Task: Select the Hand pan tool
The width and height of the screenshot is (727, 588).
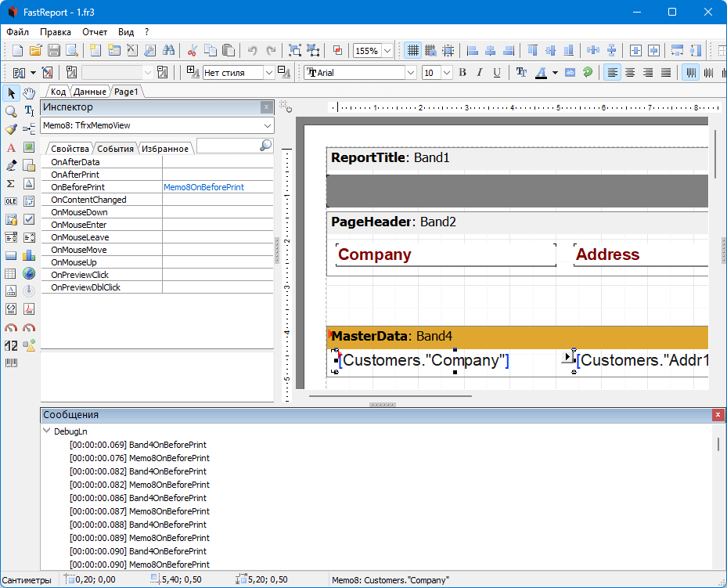Action: [29, 93]
